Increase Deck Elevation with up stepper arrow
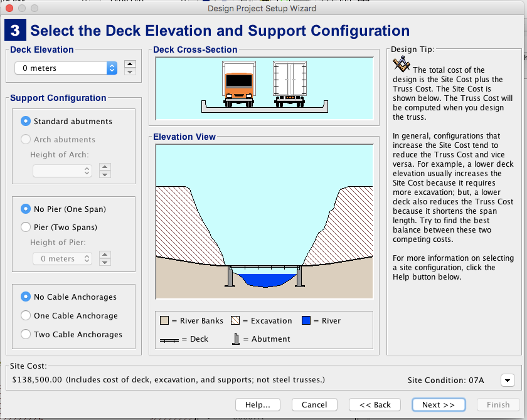This screenshot has height=420, width=527. coord(130,64)
